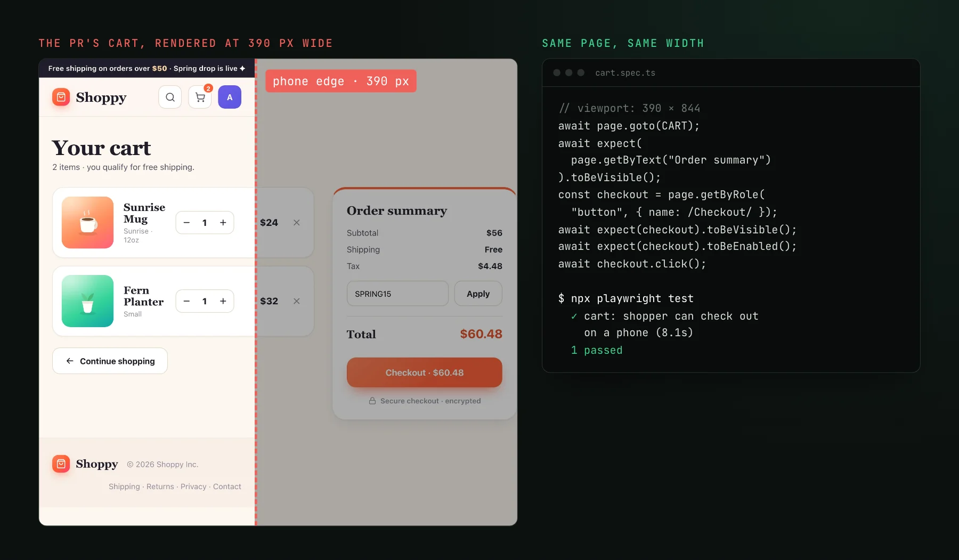
Task: Click the Shoppy logo in the header
Action: (x=90, y=97)
